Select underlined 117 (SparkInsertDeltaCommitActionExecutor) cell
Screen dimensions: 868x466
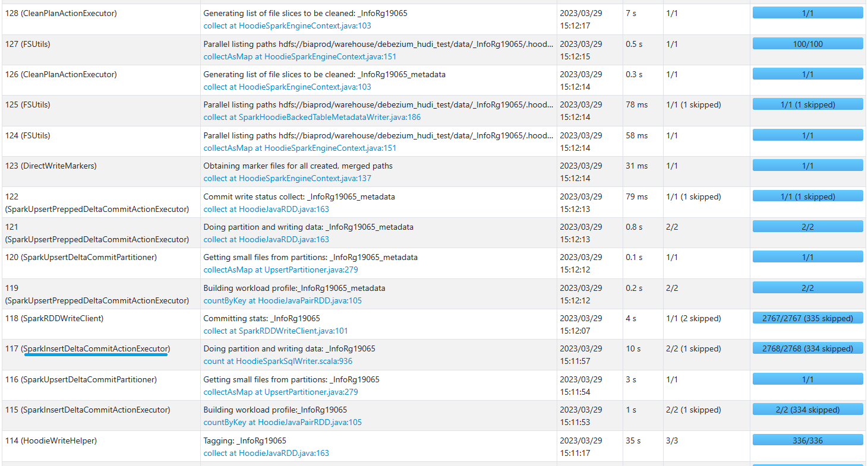(101, 355)
